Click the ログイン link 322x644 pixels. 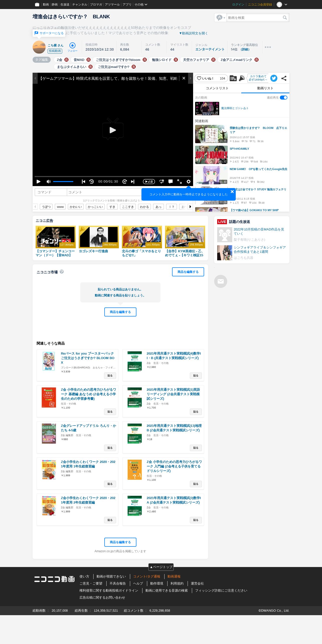[238, 5]
